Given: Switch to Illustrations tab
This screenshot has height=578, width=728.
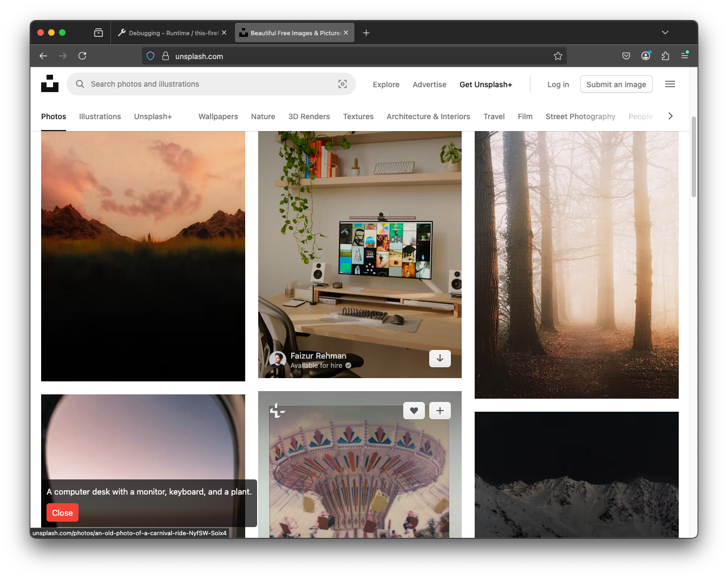Looking at the screenshot, I should pos(100,116).
